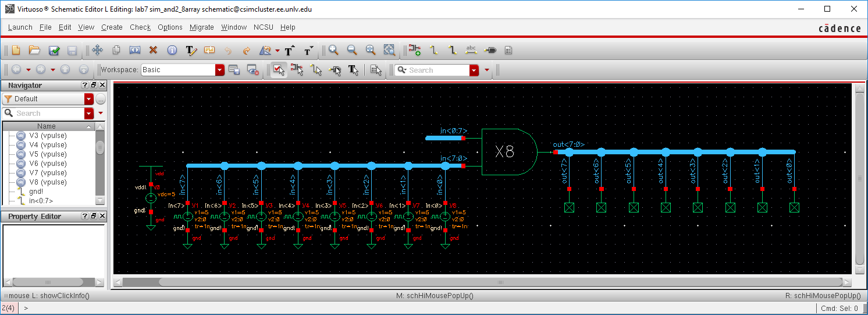Open the Workspace Basic dropdown
The width and height of the screenshot is (868, 315).
point(219,70)
